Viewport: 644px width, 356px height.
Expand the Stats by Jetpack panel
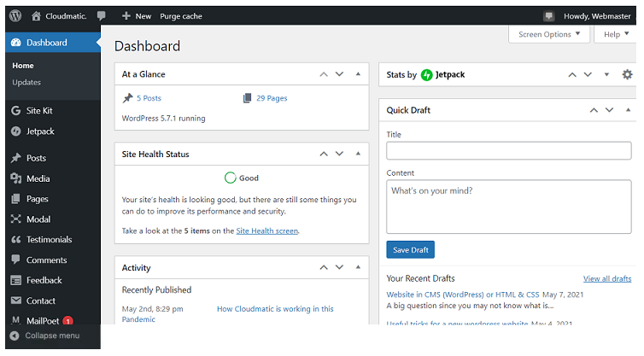(x=606, y=75)
